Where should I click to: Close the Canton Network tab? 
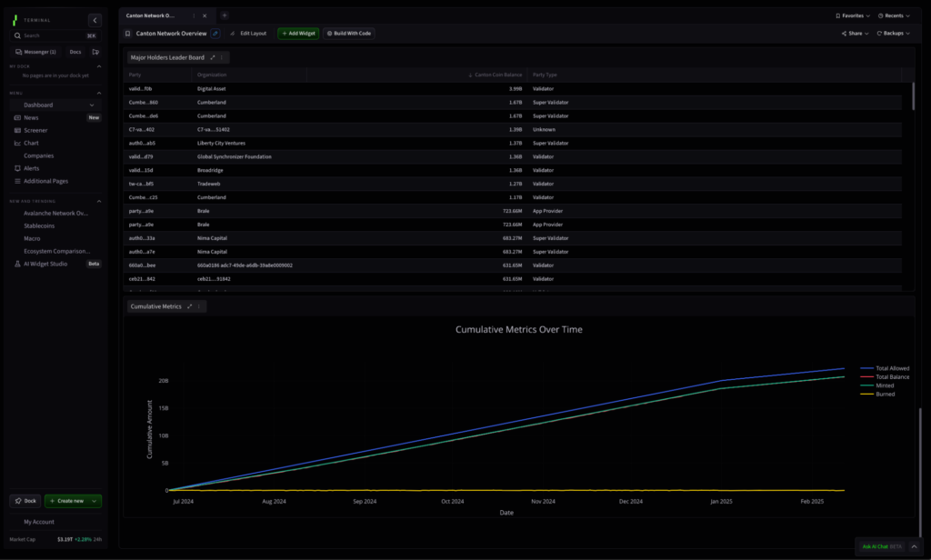205,15
